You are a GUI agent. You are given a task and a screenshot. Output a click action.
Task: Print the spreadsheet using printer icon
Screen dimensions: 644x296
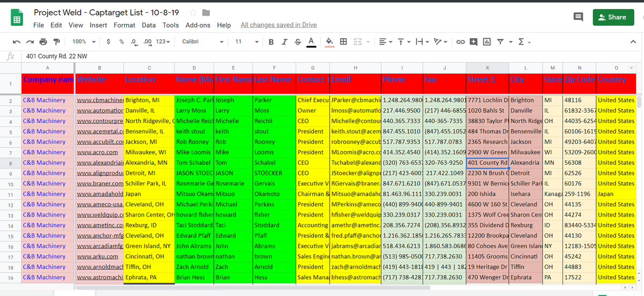pyautogui.click(x=43, y=42)
